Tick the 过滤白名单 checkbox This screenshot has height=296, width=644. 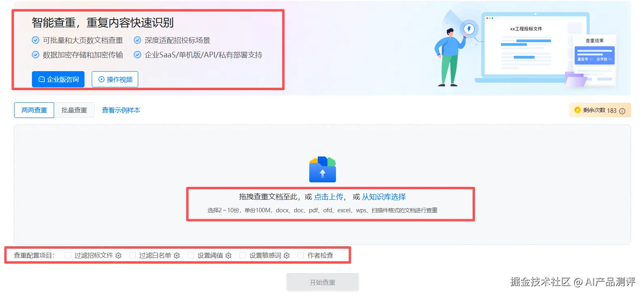tap(133, 255)
